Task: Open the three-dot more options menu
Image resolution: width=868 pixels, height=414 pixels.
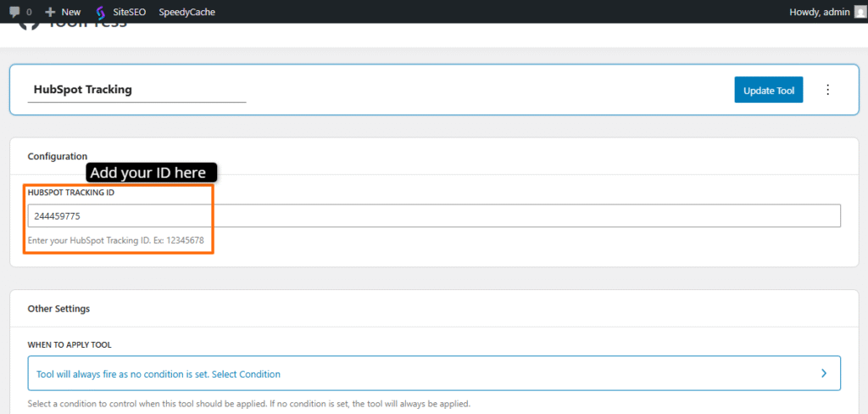Action: tap(827, 90)
